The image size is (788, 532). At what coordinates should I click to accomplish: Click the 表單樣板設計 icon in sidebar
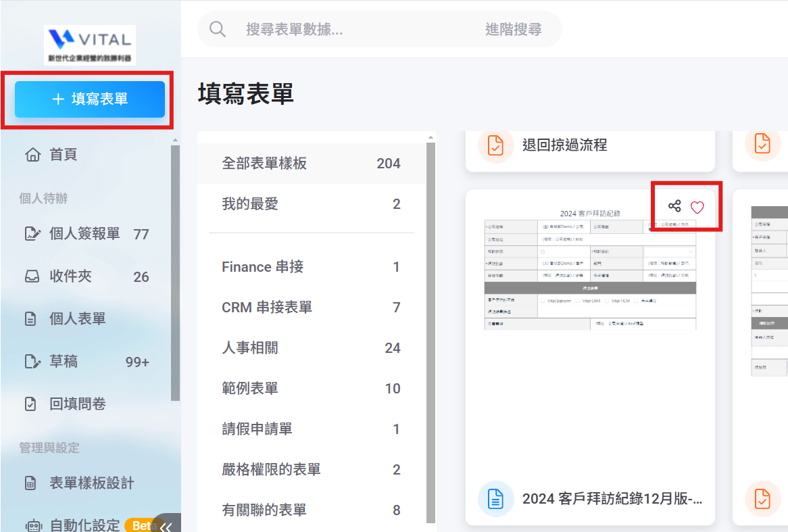(x=32, y=483)
